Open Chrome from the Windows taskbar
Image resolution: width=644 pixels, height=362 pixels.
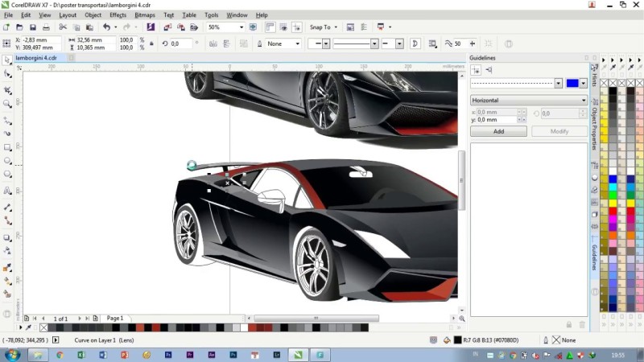coord(60,355)
